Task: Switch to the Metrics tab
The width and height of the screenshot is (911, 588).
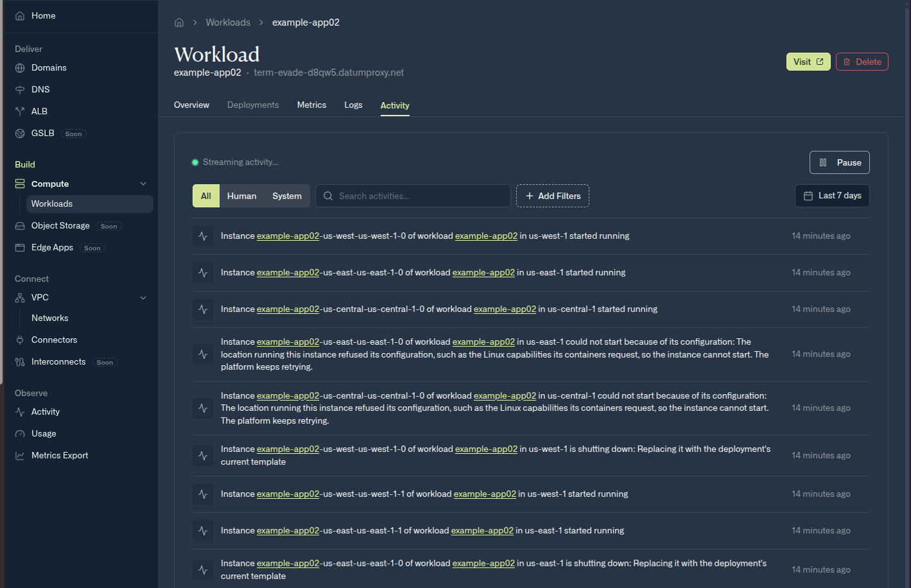Action: 311,105
